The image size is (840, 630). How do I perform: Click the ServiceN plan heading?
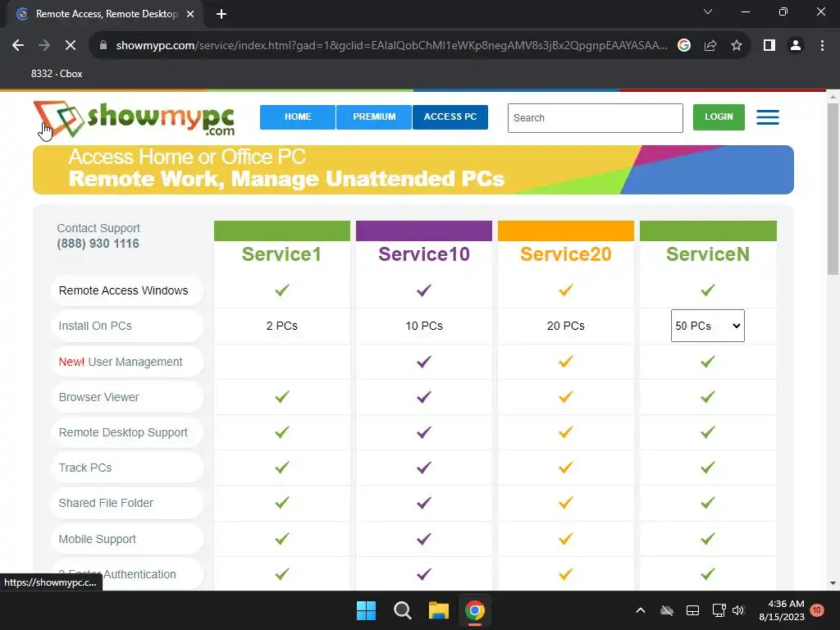point(708,254)
